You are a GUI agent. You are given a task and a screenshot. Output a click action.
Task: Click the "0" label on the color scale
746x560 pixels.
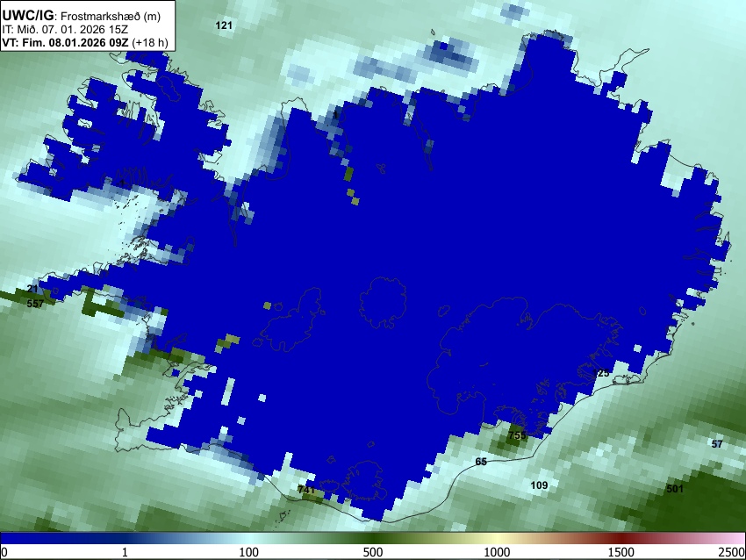(4, 552)
